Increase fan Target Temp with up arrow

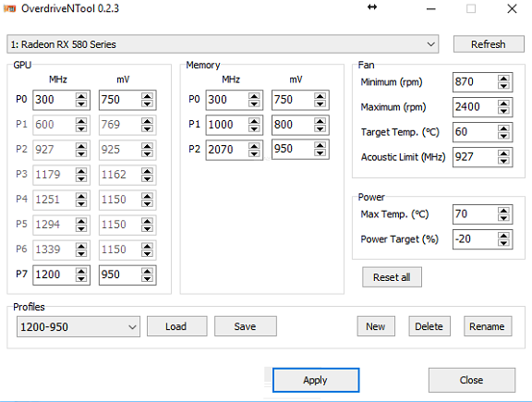[504, 128]
